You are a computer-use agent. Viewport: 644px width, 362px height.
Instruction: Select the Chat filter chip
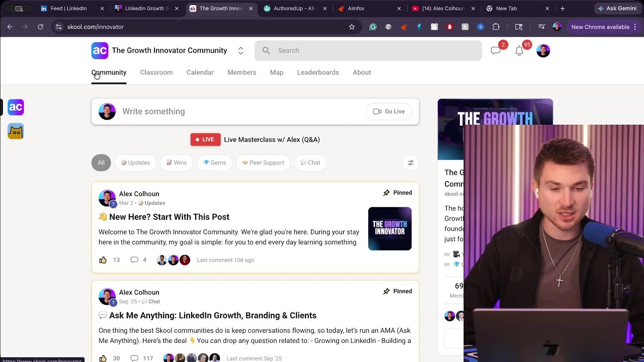point(310,162)
